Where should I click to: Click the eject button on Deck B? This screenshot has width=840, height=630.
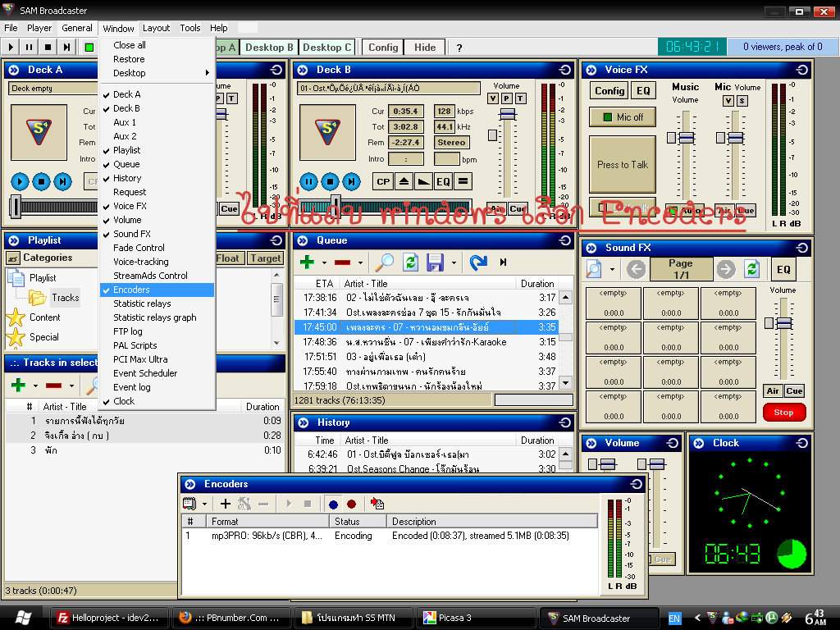404,181
